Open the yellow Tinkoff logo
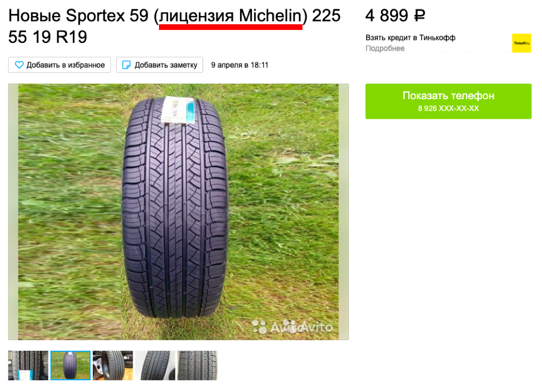This screenshot has width=542, height=392. coord(521,43)
